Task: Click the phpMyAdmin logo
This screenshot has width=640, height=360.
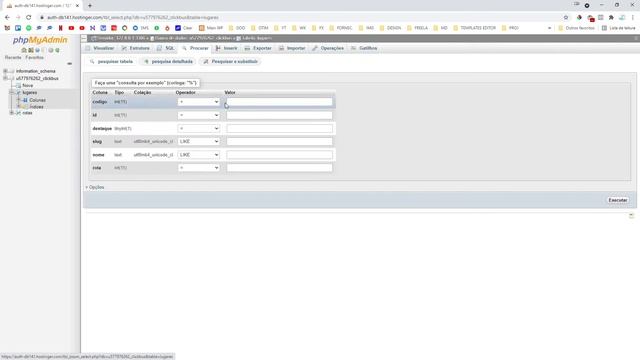Action: pyautogui.click(x=40, y=40)
